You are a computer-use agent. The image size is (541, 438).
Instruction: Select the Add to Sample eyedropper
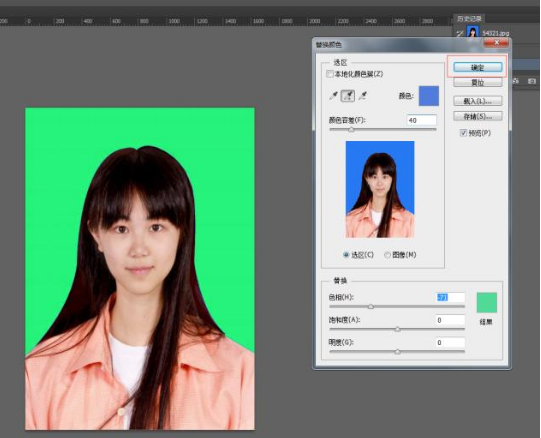(348, 96)
